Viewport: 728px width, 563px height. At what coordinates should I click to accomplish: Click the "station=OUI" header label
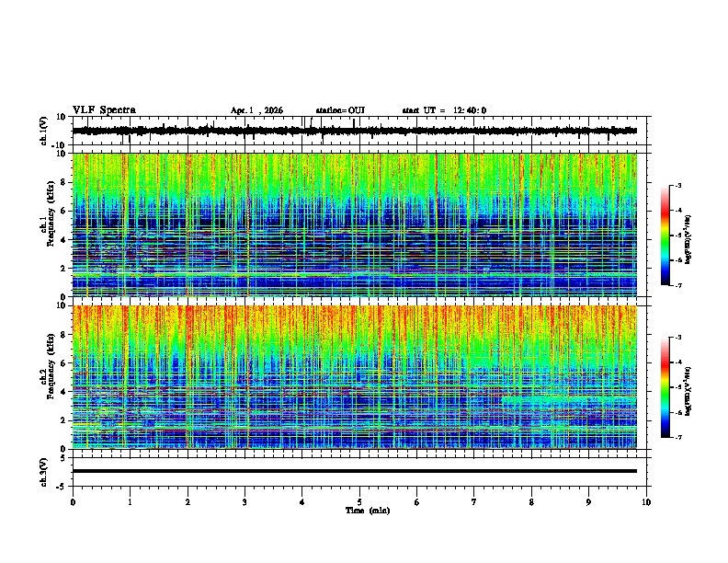tap(340, 110)
